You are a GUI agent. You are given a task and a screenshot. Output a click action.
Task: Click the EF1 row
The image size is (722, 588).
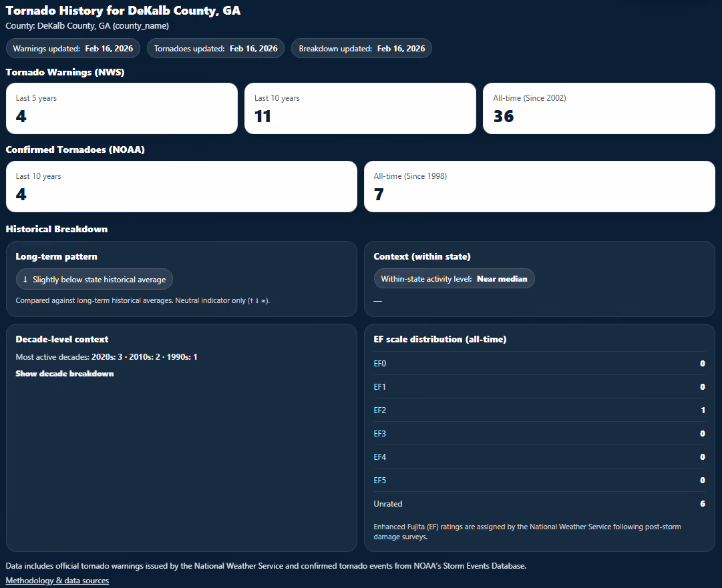539,387
